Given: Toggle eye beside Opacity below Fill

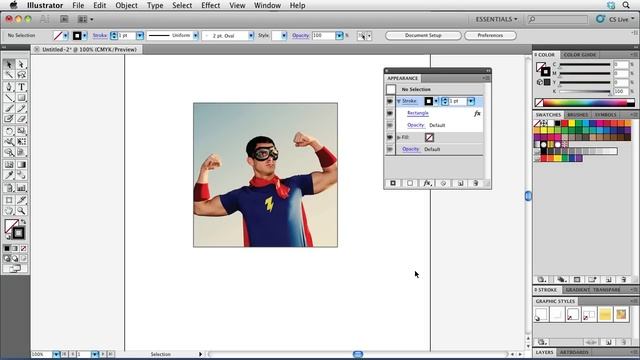Looking at the screenshot, I should (x=390, y=149).
